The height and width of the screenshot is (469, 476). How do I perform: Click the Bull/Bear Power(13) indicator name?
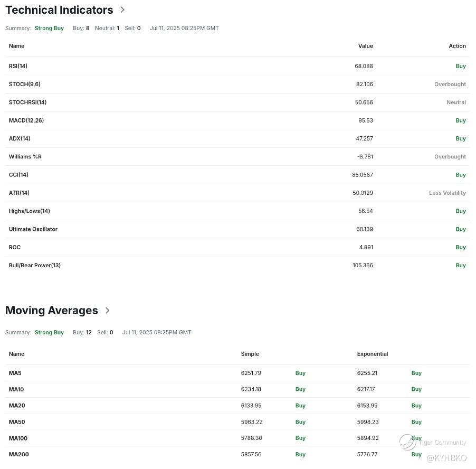(x=35, y=265)
